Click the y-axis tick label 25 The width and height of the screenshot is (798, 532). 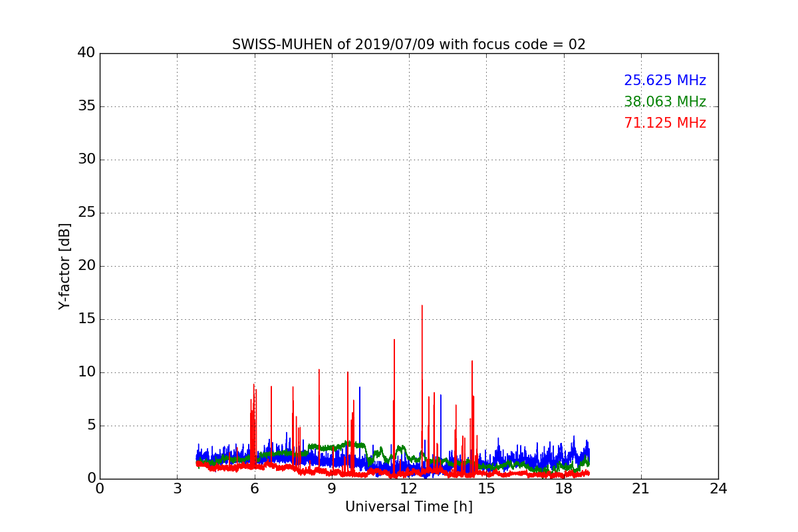pyautogui.click(x=86, y=213)
